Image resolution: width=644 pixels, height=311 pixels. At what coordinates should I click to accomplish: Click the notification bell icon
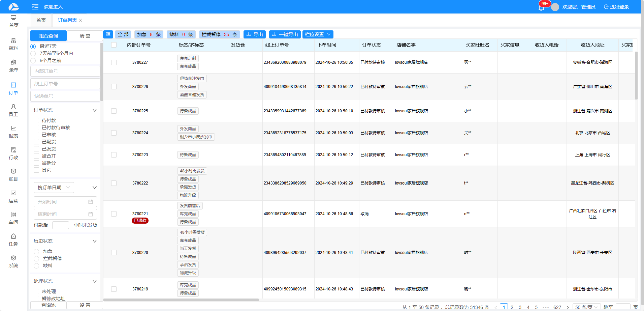(541, 8)
